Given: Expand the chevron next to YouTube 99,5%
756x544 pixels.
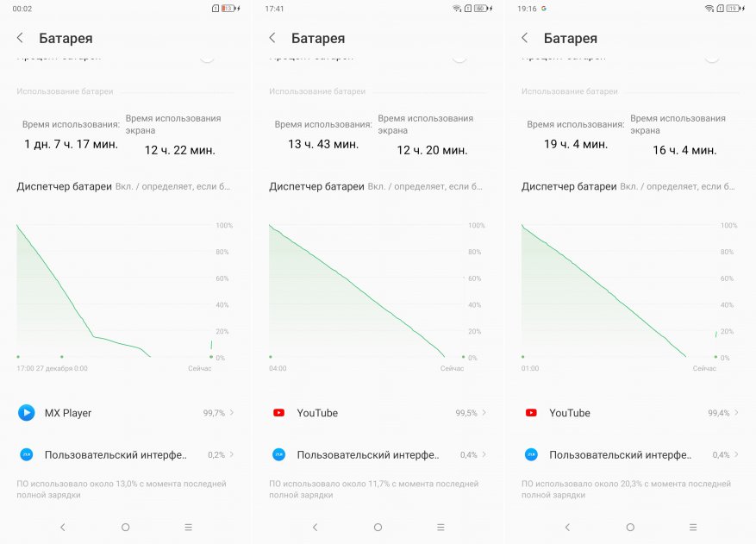Looking at the screenshot, I should (x=484, y=413).
